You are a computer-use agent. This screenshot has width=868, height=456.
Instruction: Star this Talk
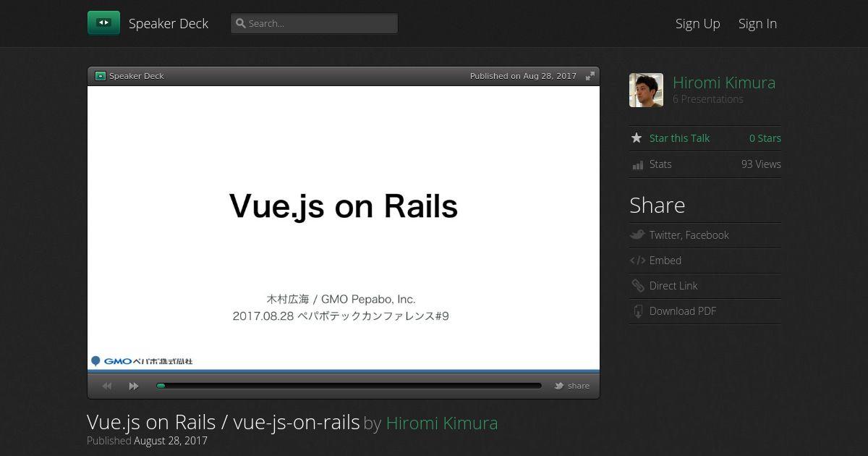coord(679,138)
